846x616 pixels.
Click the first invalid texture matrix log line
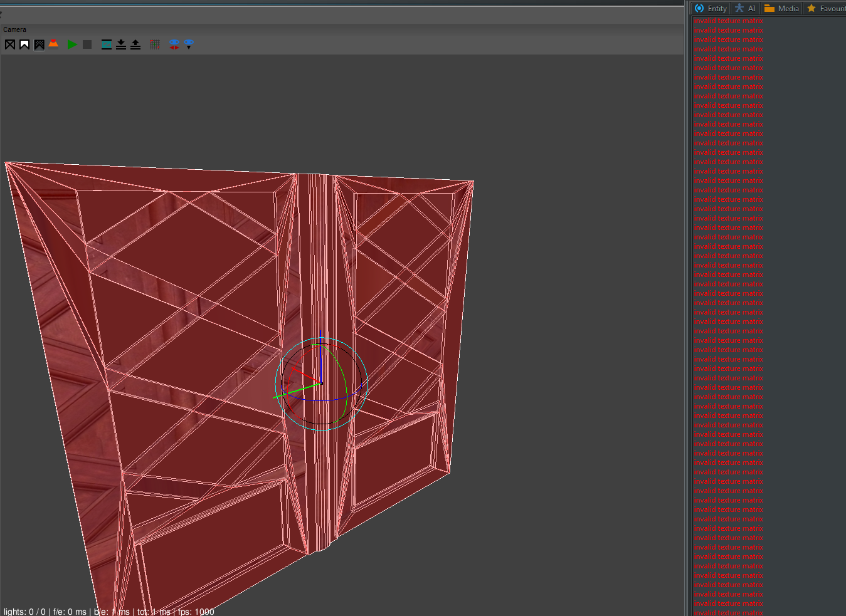click(728, 21)
